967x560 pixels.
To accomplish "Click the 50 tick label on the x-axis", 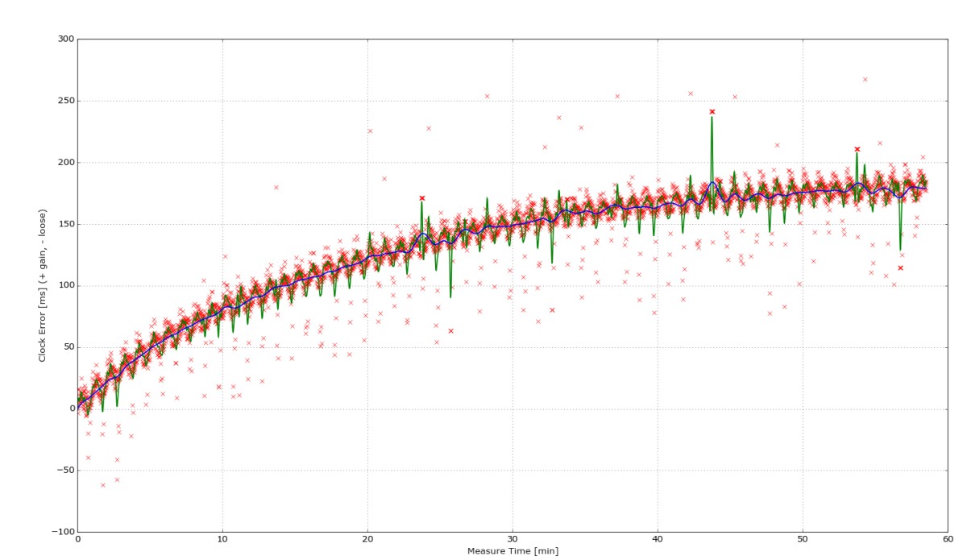I will tap(802, 540).
